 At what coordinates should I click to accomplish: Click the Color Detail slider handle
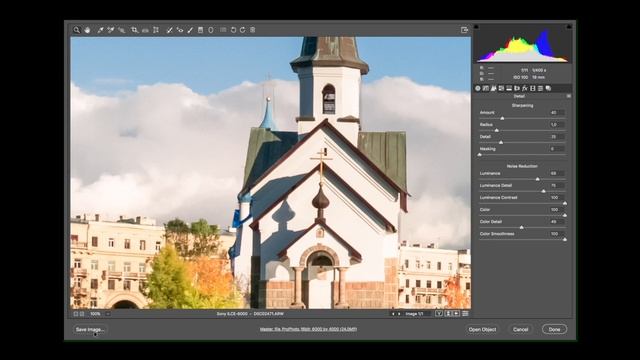click(521, 227)
